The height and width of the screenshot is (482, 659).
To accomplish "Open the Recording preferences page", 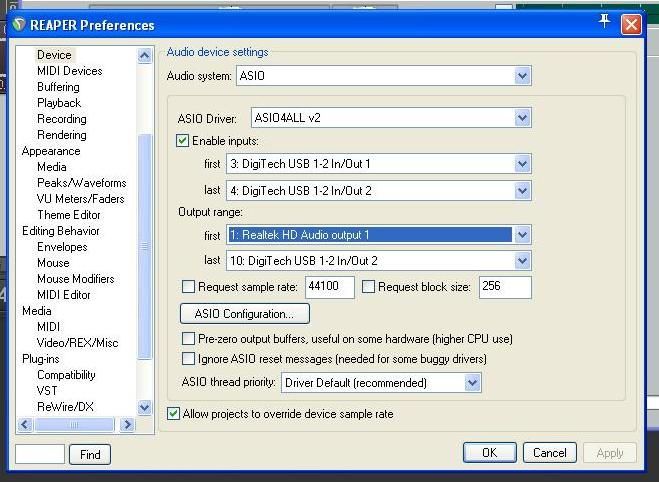I will coord(62,119).
